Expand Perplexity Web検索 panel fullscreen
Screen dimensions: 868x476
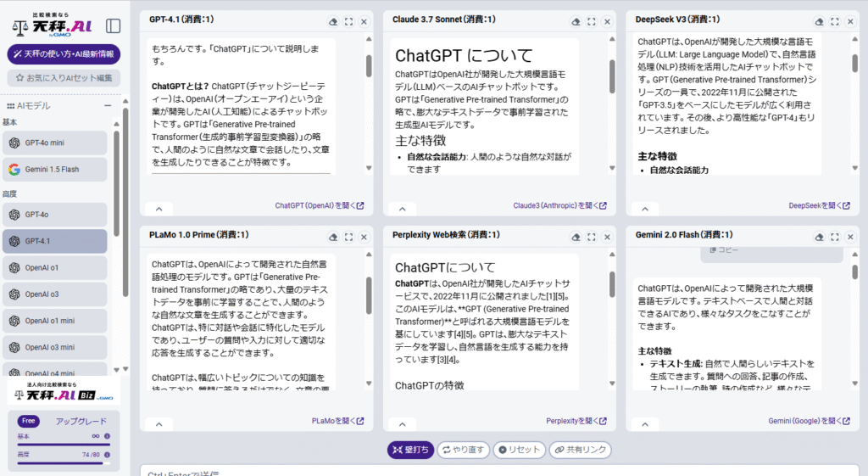coord(592,238)
